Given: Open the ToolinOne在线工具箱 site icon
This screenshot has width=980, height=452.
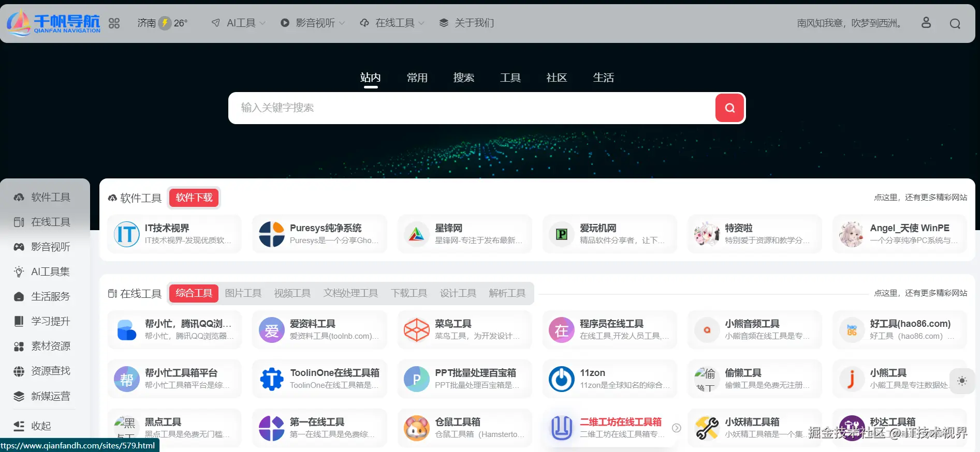Looking at the screenshot, I should pyautogui.click(x=272, y=379).
